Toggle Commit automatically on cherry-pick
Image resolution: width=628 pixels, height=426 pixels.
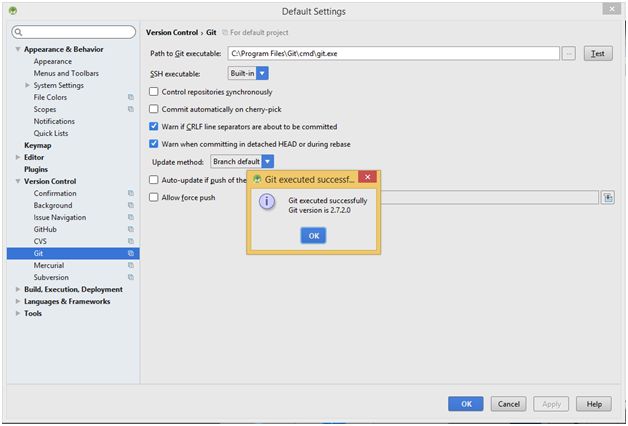154,109
